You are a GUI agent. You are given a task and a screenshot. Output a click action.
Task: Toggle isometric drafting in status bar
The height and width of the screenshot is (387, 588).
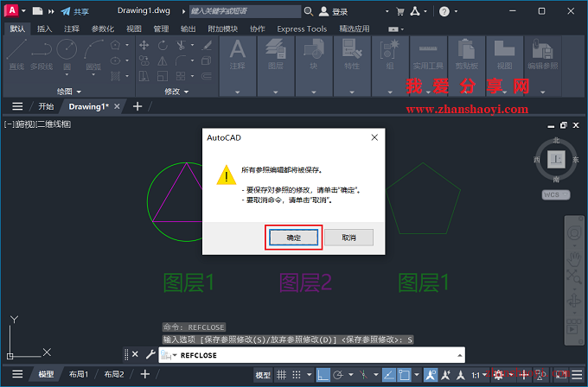point(363,375)
